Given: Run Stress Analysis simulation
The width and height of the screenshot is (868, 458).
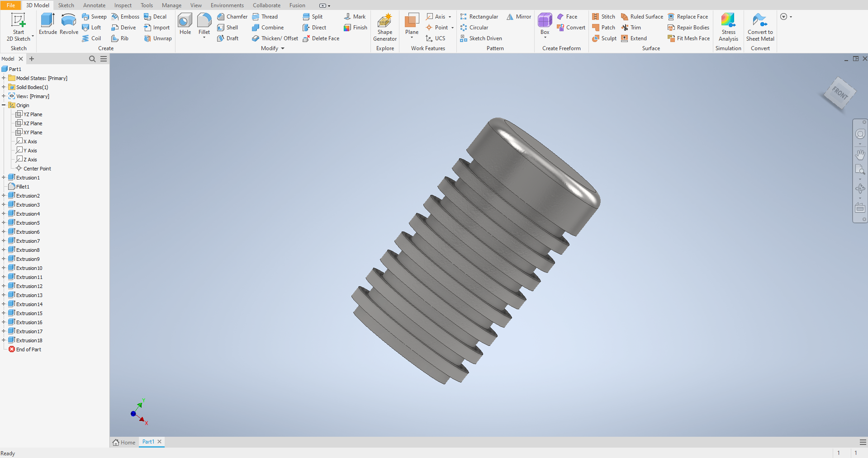Looking at the screenshot, I should 728,27.
